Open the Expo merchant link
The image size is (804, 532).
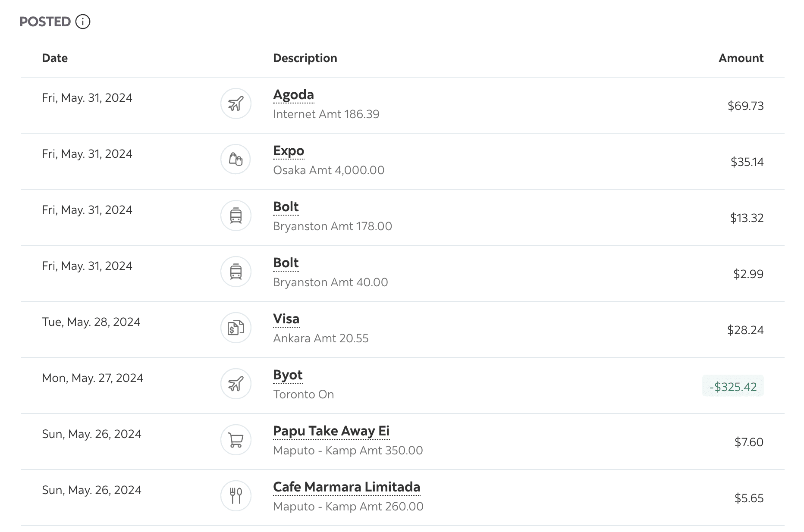tap(289, 151)
